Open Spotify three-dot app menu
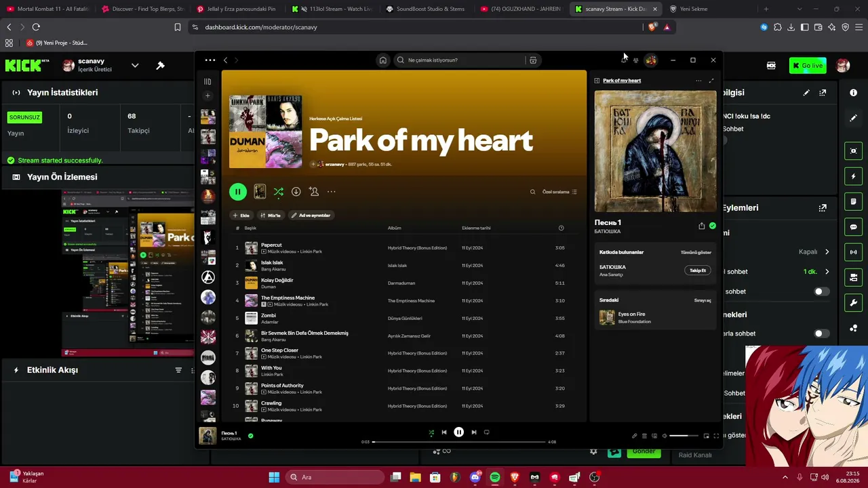 (x=210, y=60)
